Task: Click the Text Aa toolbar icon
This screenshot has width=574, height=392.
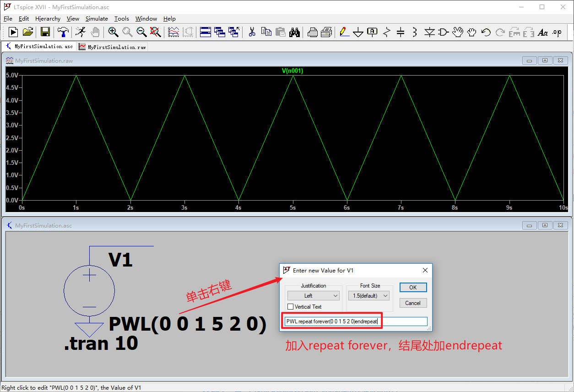Action: pos(543,32)
